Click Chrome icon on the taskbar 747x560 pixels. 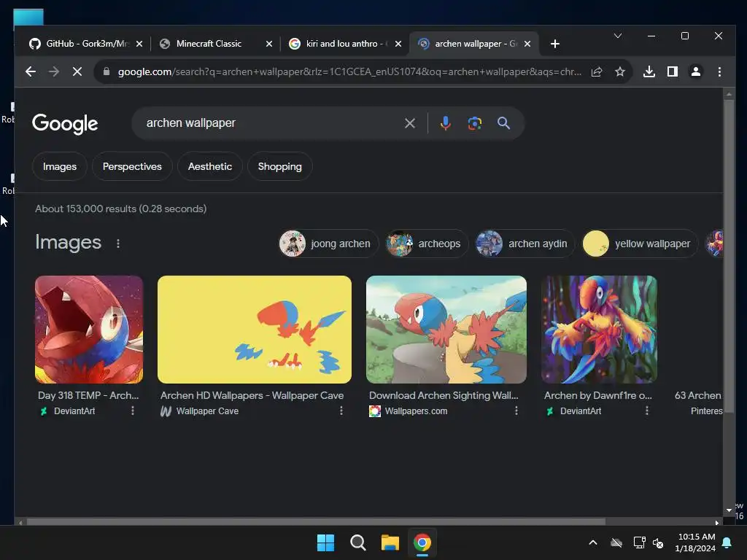[422, 542]
